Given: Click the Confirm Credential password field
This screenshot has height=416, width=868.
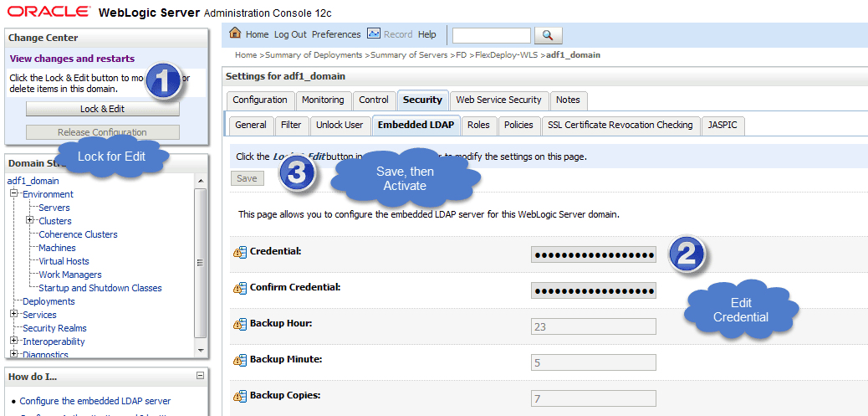Looking at the screenshot, I should (x=594, y=290).
